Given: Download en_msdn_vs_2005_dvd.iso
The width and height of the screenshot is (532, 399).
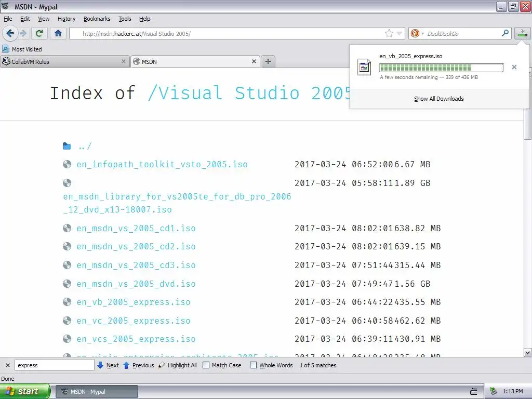Looking at the screenshot, I should tap(136, 284).
